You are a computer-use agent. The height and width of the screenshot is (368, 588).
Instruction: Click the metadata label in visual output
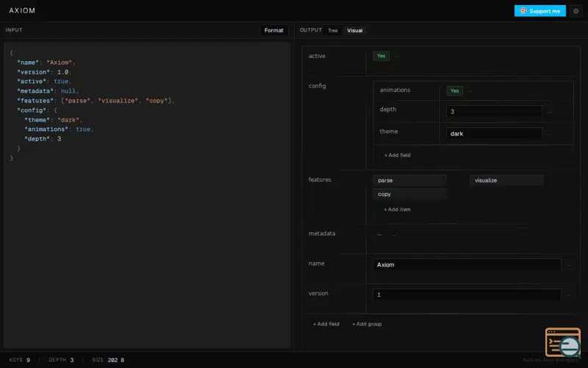[322, 233]
